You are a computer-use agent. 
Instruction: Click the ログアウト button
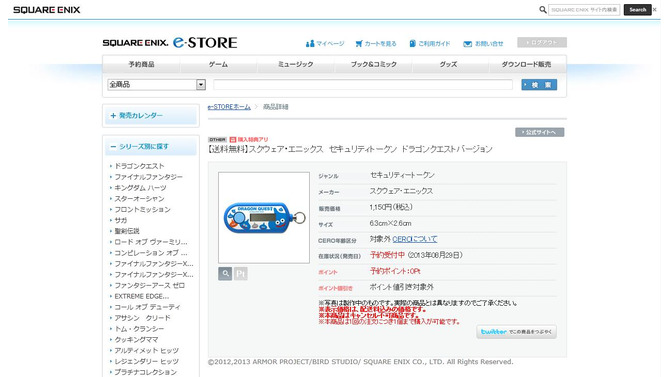(x=542, y=42)
